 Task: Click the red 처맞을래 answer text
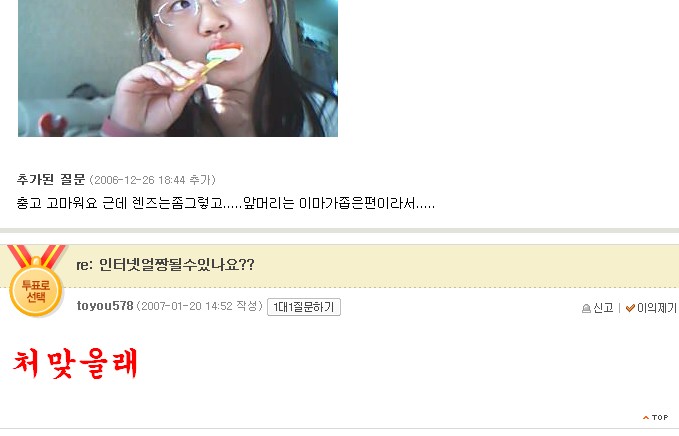pyautogui.click(x=75, y=364)
